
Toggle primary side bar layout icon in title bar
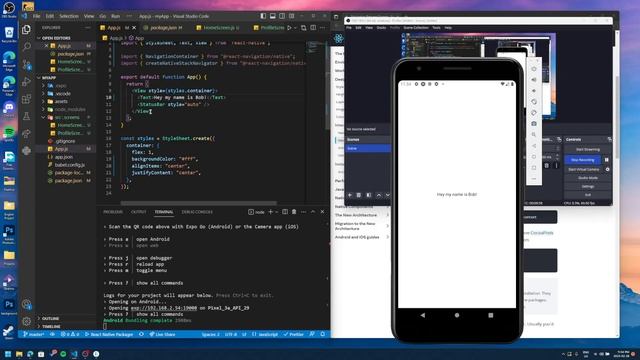coord(263,16)
